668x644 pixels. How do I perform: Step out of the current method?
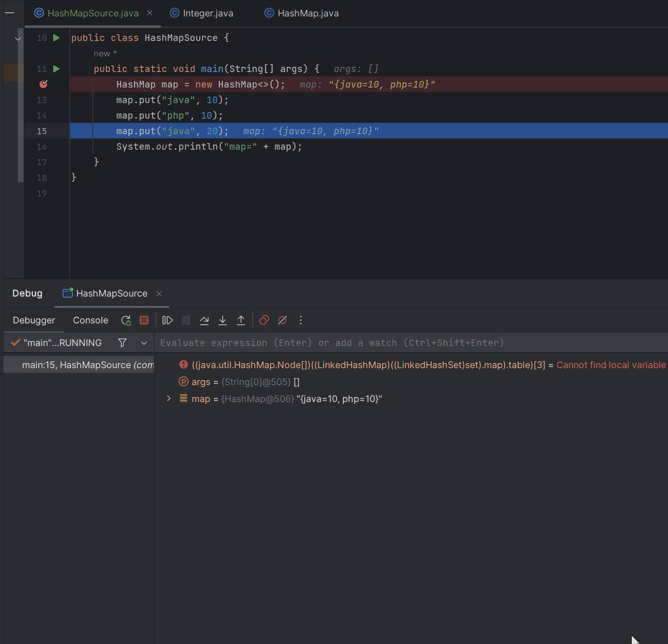(x=241, y=320)
